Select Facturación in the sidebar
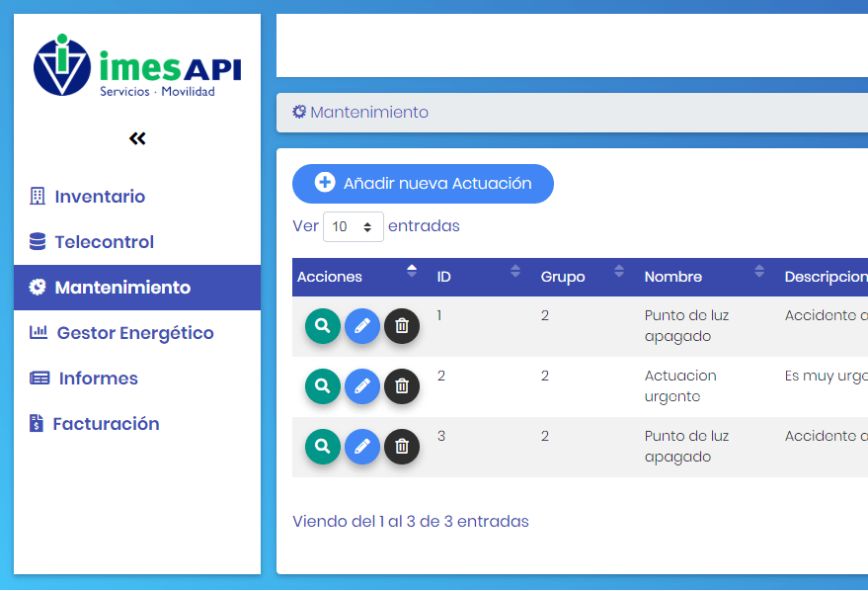 [106, 424]
